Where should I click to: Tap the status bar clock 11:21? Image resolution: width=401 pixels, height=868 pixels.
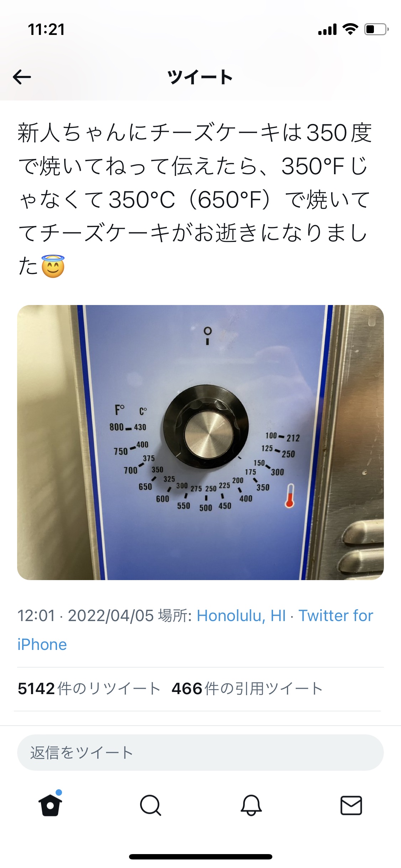pyautogui.click(x=46, y=30)
